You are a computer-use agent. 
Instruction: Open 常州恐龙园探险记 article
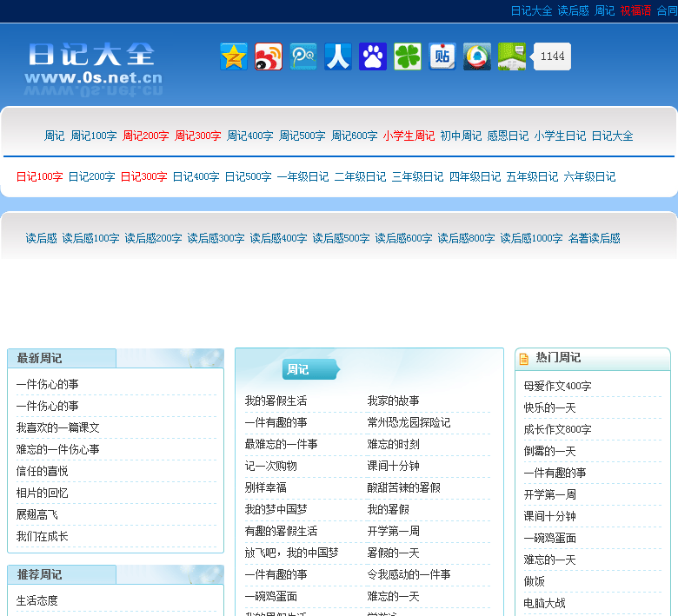(x=409, y=423)
